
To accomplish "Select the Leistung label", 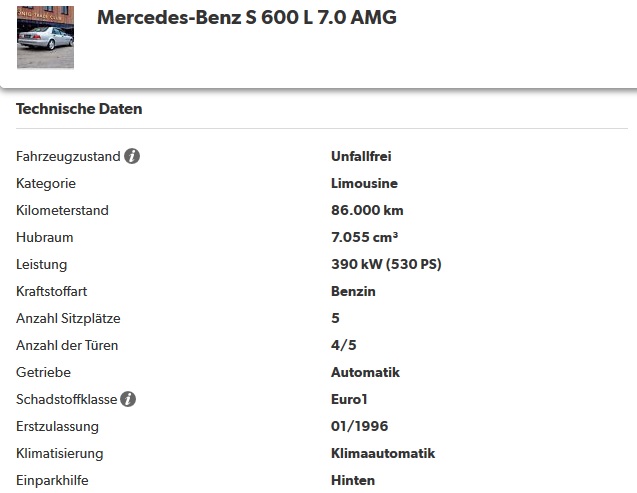I will point(41,264).
